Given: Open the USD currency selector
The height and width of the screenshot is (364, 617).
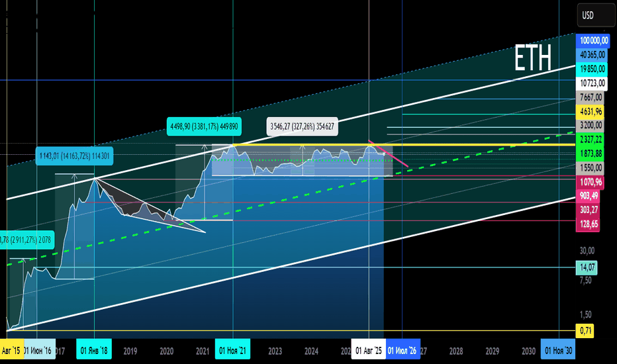Looking at the screenshot, I should [x=596, y=15].
